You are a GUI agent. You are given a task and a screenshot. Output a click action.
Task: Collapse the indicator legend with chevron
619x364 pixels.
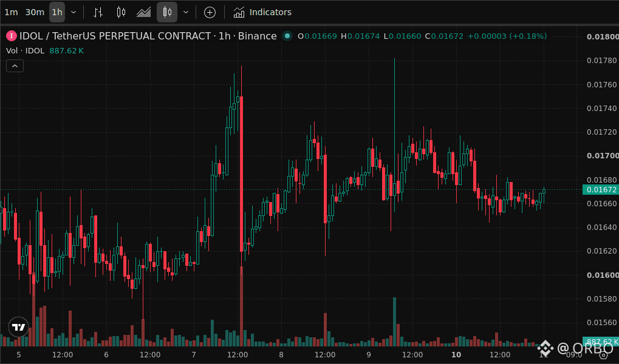point(15,66)
